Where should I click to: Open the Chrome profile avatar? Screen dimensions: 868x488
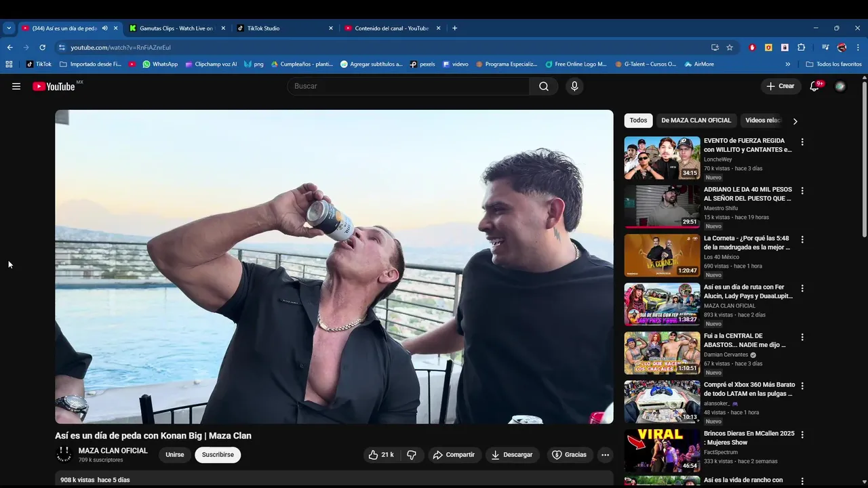pos(842,47)
